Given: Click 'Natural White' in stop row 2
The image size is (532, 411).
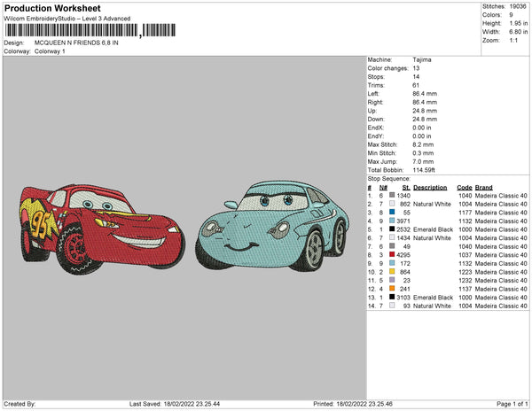Looking at the screenshot, I should (432, 204).
